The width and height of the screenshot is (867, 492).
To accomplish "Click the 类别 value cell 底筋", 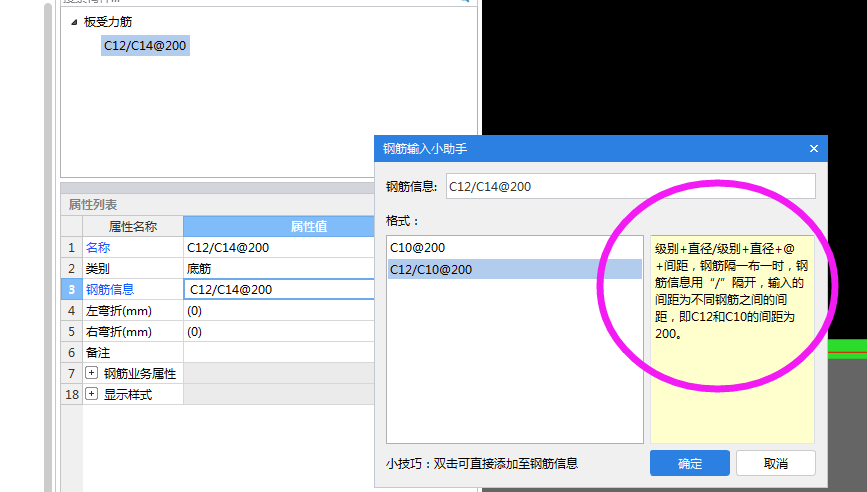I will pyautogui.click(x=279, y=269).
